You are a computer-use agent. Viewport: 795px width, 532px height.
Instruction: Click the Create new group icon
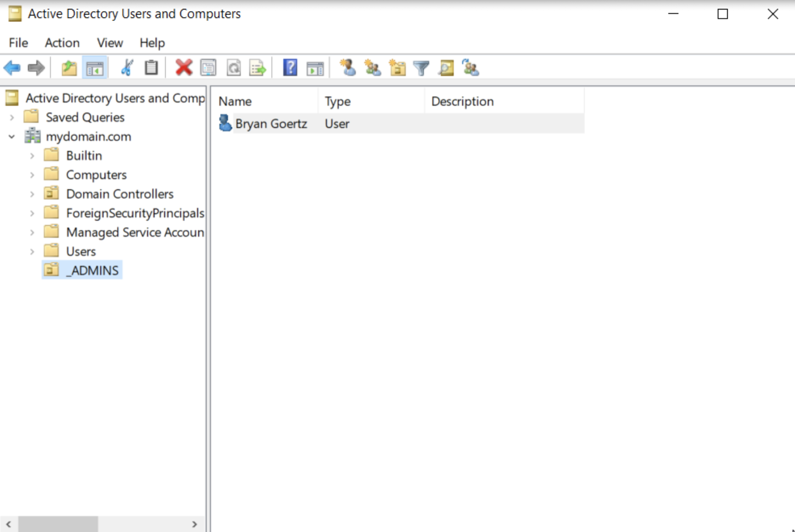coord(372,67)
